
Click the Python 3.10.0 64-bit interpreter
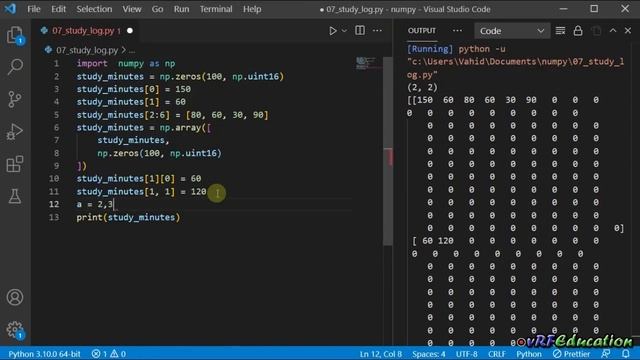pyautogui.click(x=44, y=353)
